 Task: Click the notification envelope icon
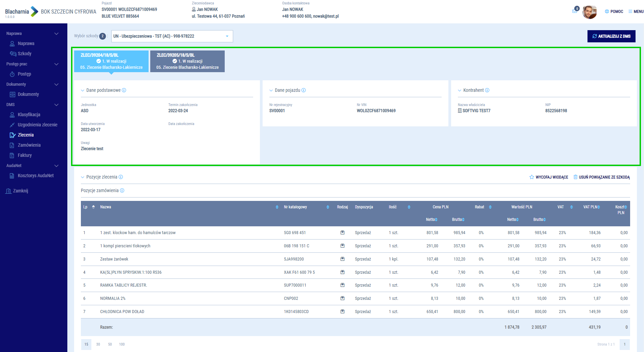pos(574,11)
